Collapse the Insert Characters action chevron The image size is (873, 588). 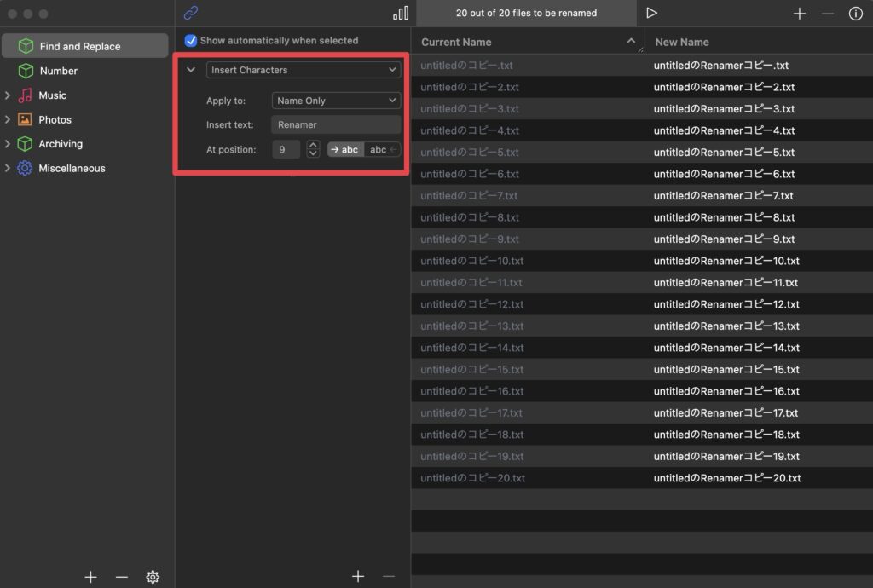point(191,70)
